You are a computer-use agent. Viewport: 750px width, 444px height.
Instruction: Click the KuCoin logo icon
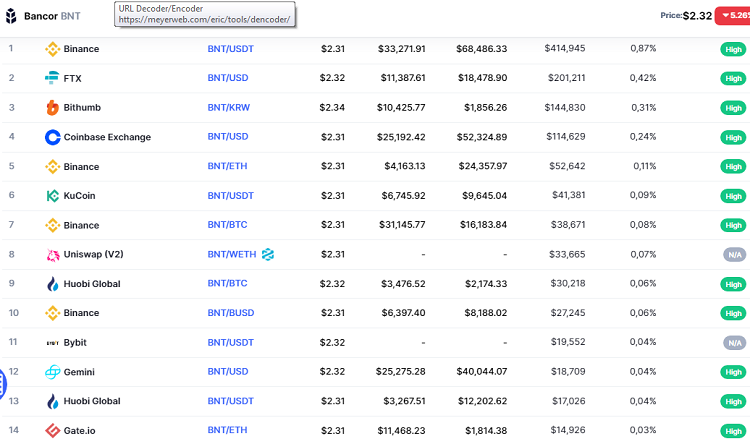[x=52, y=196]
